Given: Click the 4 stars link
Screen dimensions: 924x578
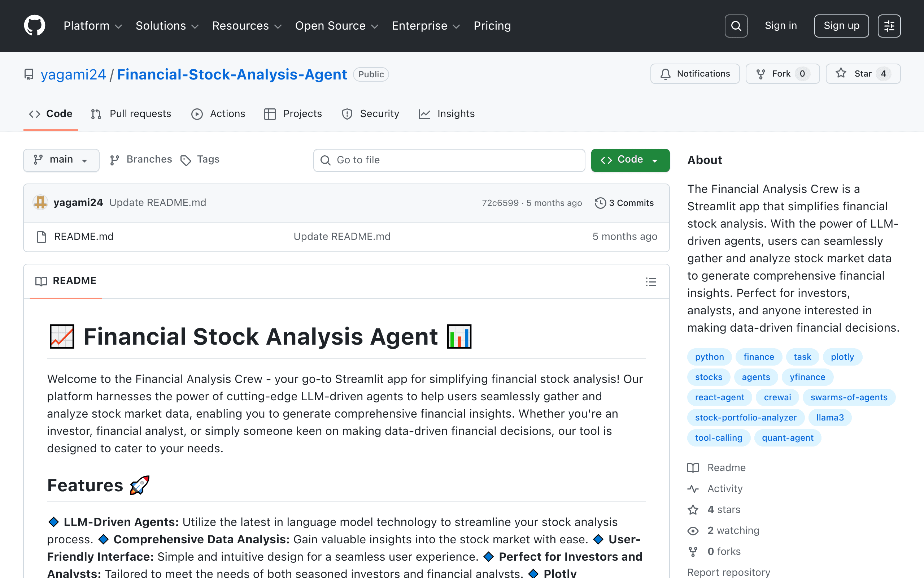Looking at the screenshot, I should (714, 510).
